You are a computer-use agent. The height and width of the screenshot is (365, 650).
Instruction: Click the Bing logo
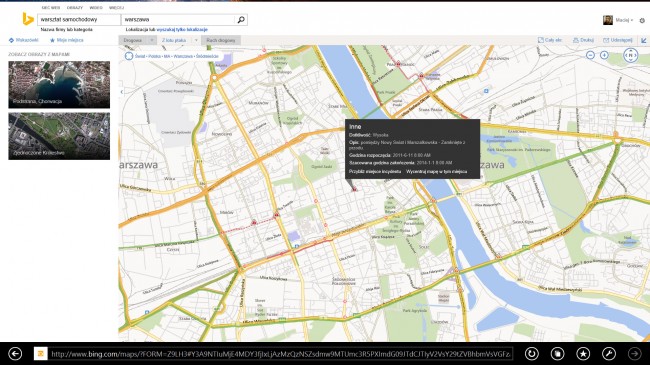[x=28, y=19]
